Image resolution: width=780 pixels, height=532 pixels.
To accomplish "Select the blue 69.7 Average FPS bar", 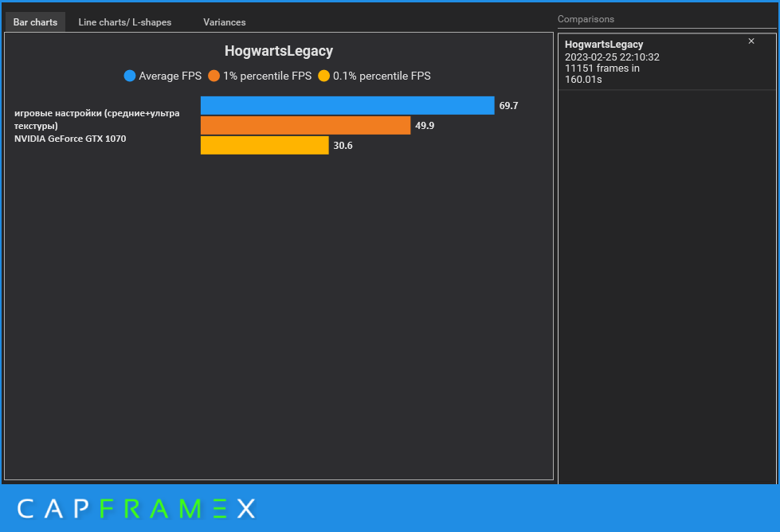I will (x=347, y=105).
